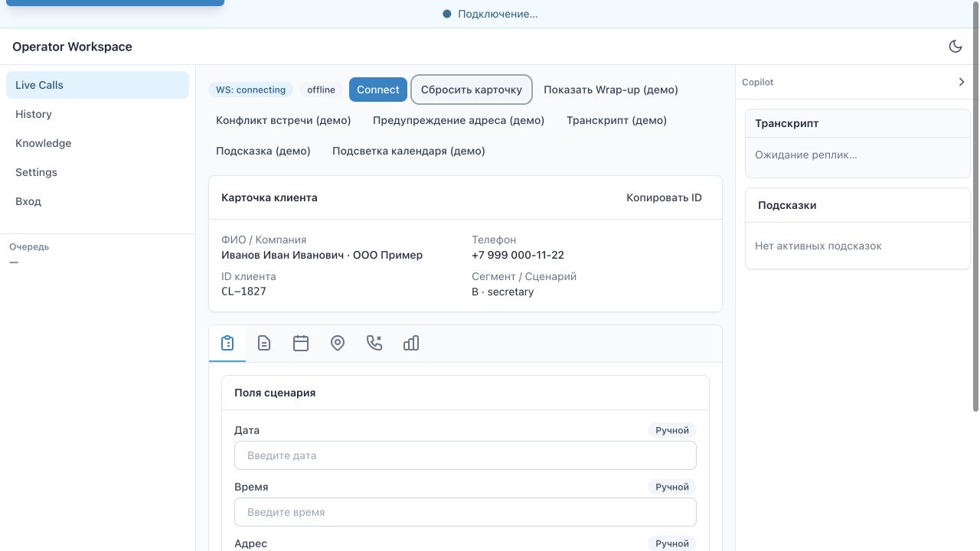Open History in the sidebar
Viewport: 980px width, 551px height.
pos(97,114)
